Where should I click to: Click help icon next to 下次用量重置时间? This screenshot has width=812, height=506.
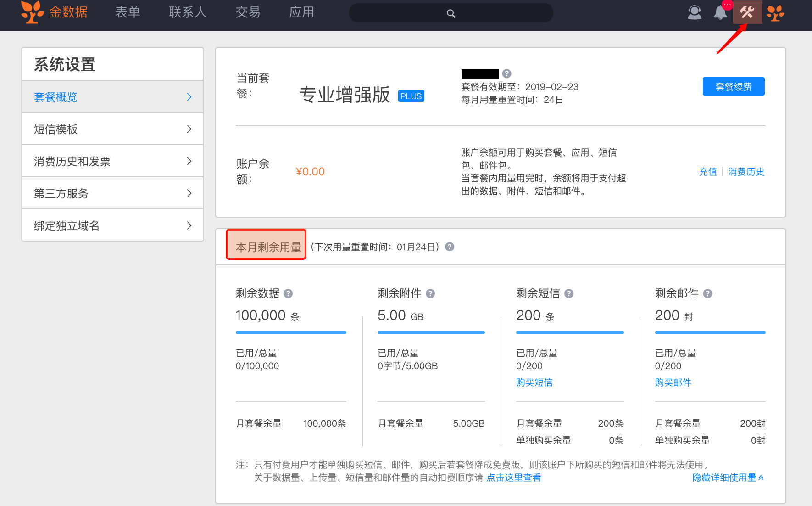[450, 247]
